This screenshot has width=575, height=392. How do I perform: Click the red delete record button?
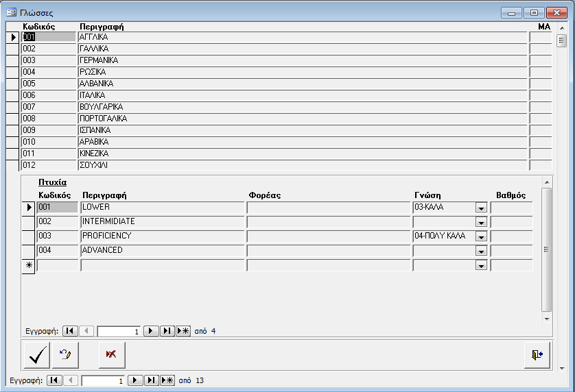coord(111,354)
